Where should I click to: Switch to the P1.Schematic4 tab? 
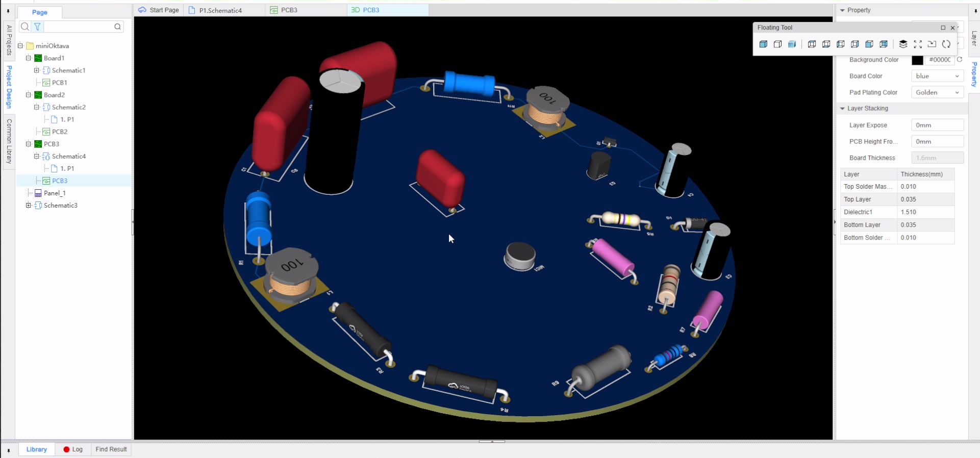click(x=224, y=10)
